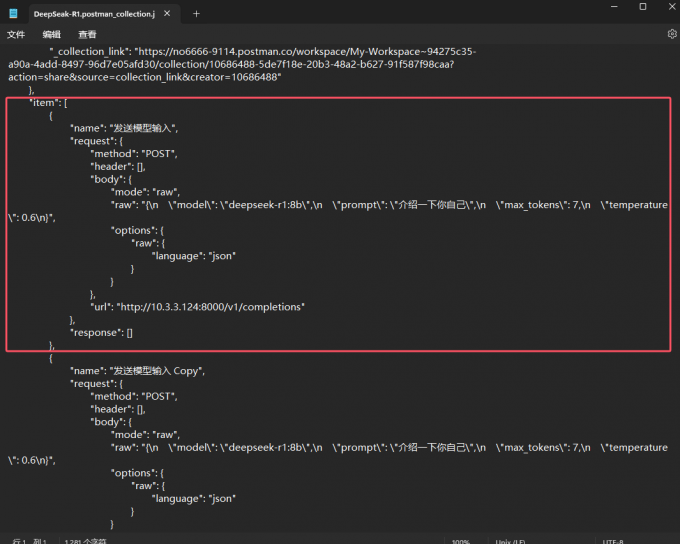Add a new tab with plus button

click(196, 14)
